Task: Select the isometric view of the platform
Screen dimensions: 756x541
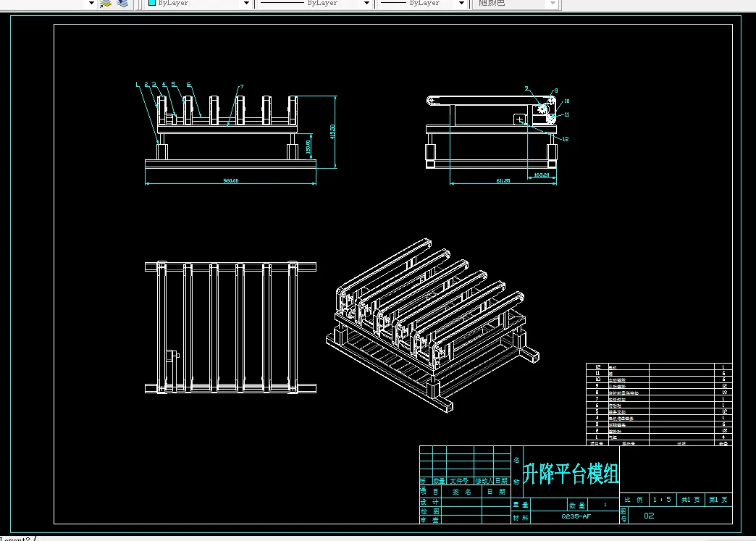Action: [x=432, y=325]
